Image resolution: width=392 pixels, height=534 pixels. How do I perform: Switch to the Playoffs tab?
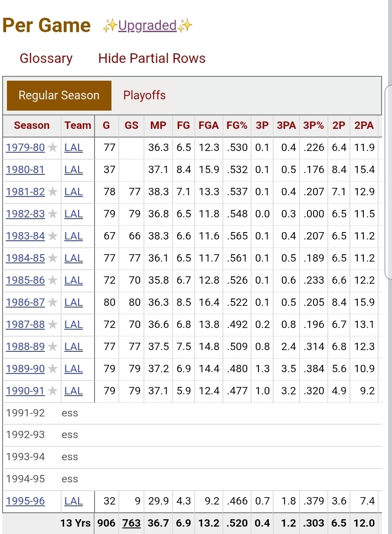tap(144, 95)
